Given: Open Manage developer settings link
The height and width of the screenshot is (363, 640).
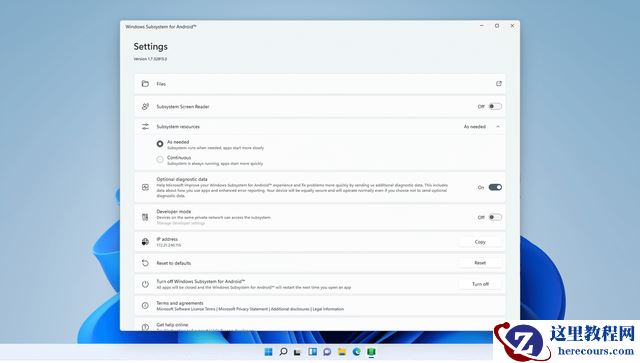Looking at the screenshot, I should [180, 223].
